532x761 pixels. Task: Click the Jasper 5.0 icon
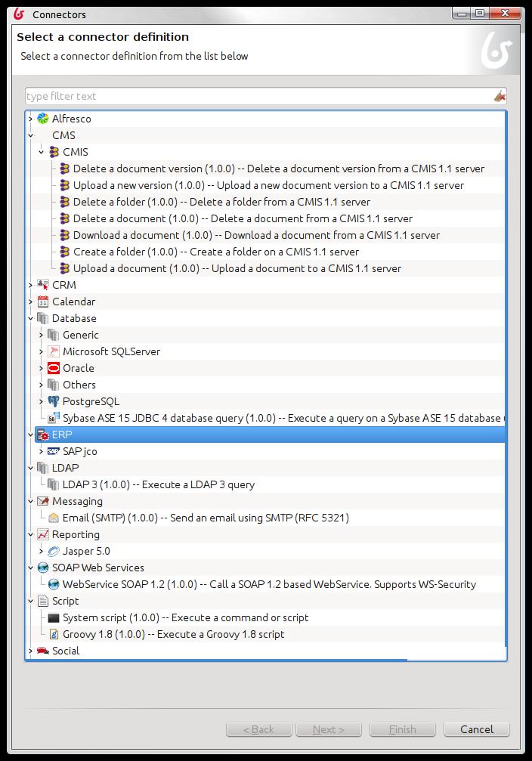(x=54, y=551)
